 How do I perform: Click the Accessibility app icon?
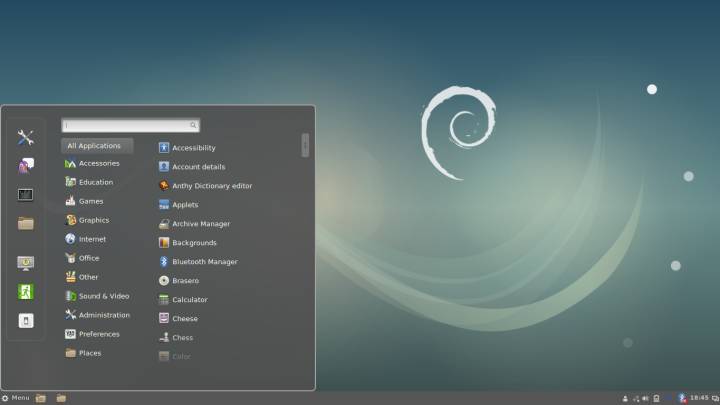[164, 147]
